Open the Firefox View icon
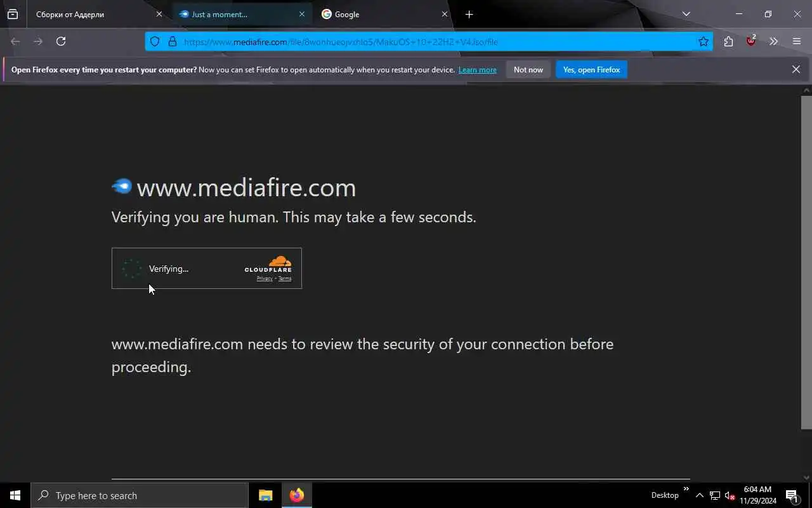The height and width of the screenshot is (508, 812). [x=13, y=14]
